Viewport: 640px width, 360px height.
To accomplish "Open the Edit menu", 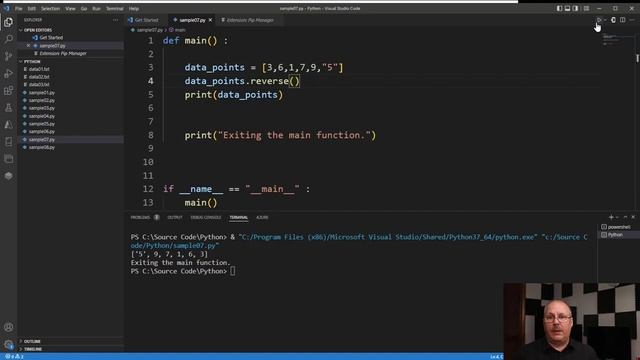I will point(31,9).
